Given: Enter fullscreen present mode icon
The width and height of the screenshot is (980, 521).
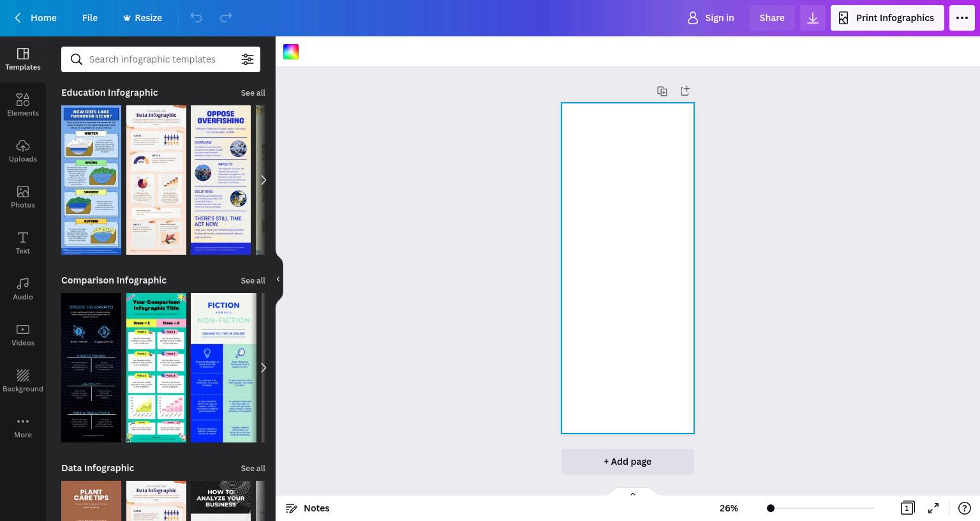Looking at the screenshot, I should pos(933,508).
